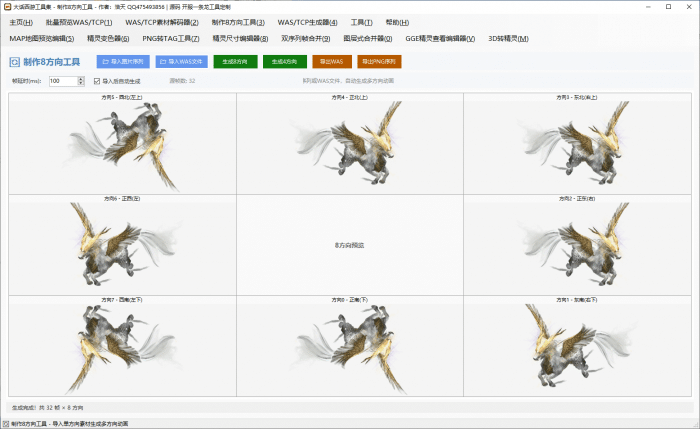Open the 工具(T) menu
This screenshot has width=700, height=429.
(x=361, y=22)
